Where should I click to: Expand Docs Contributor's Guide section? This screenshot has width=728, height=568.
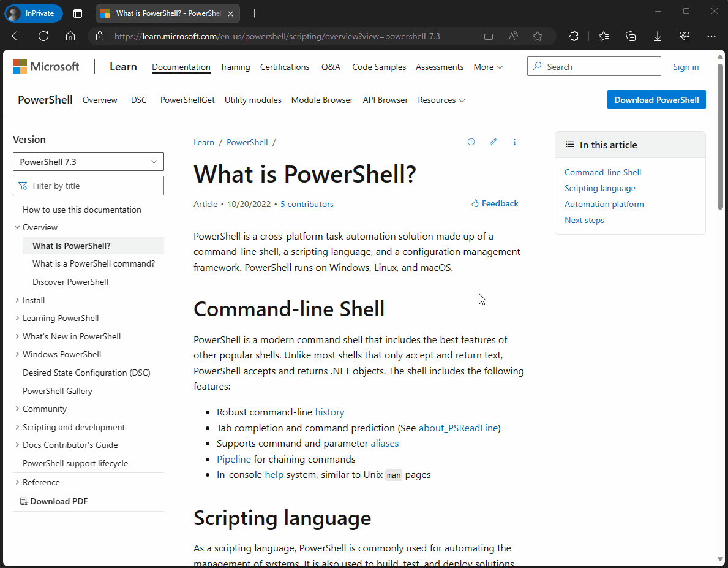click(17, 445)
